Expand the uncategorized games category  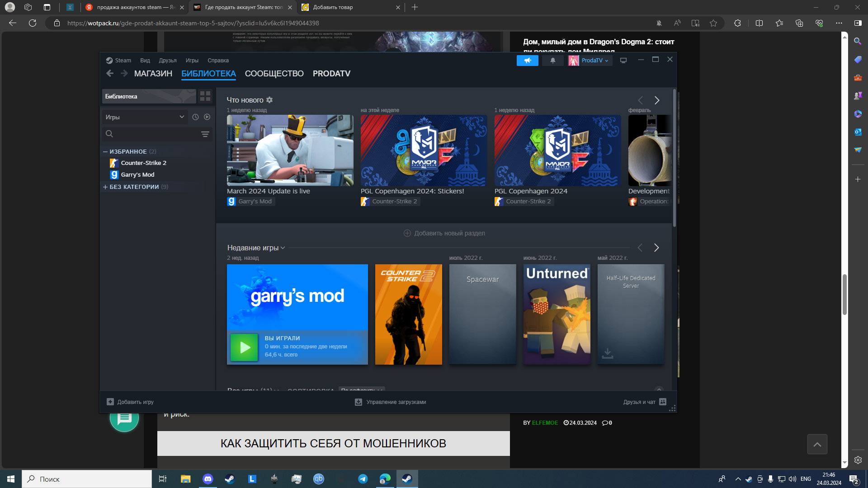tap(105, 187)
